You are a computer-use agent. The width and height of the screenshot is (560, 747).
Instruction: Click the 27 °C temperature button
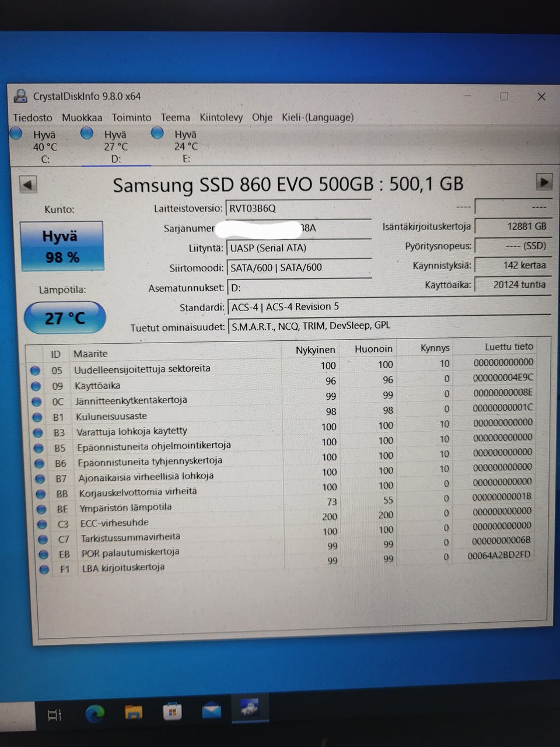click(65, 318)
